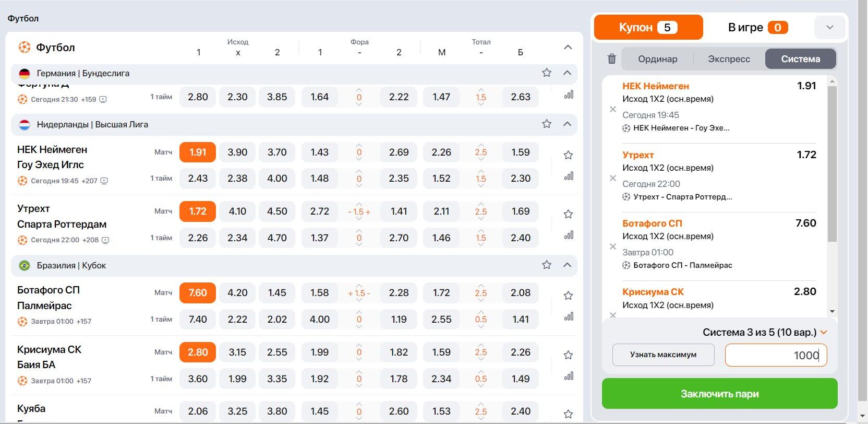Deselect Утрехт win odds 1.72
Viewport: 868px width, 424px height.
pos(198,211)
